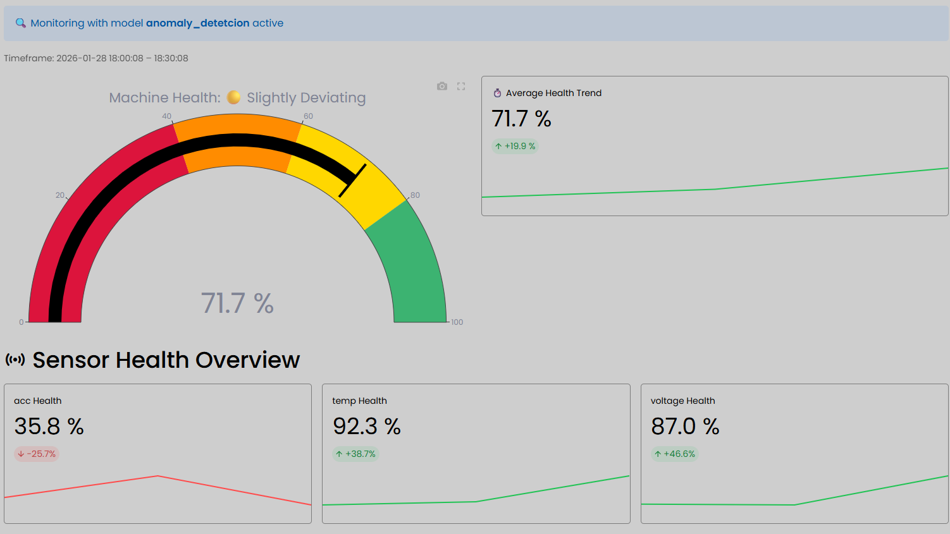Screen dimensions: 950x534
Task: Open gauge chart in fullscreen mode
Action: pos(461,86)
